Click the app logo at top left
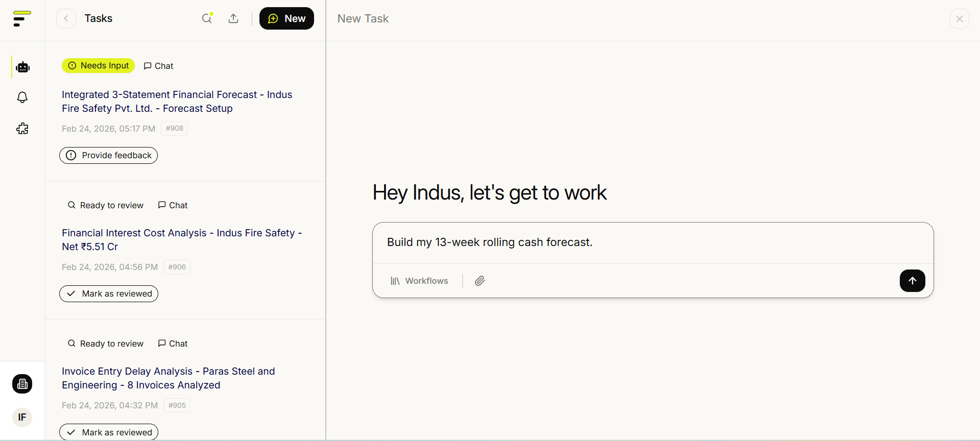Screen dimensions: 980x441 pos(22,19)
